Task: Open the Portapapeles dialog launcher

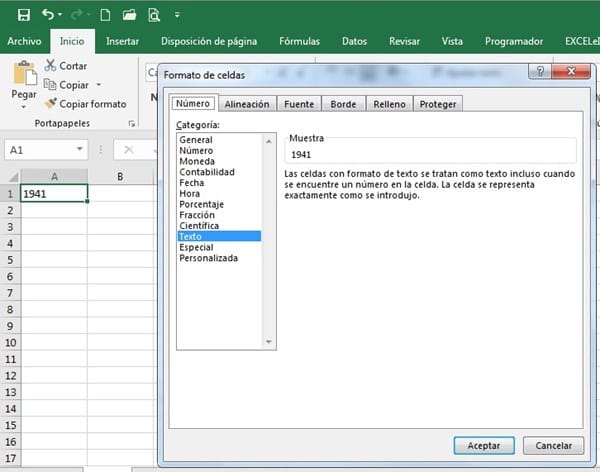Action: [x=131, y=124]
